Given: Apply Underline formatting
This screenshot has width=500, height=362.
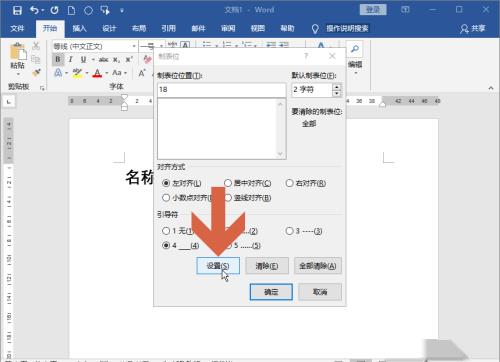Looking at the screenshot, I should (x=83, y=59).
